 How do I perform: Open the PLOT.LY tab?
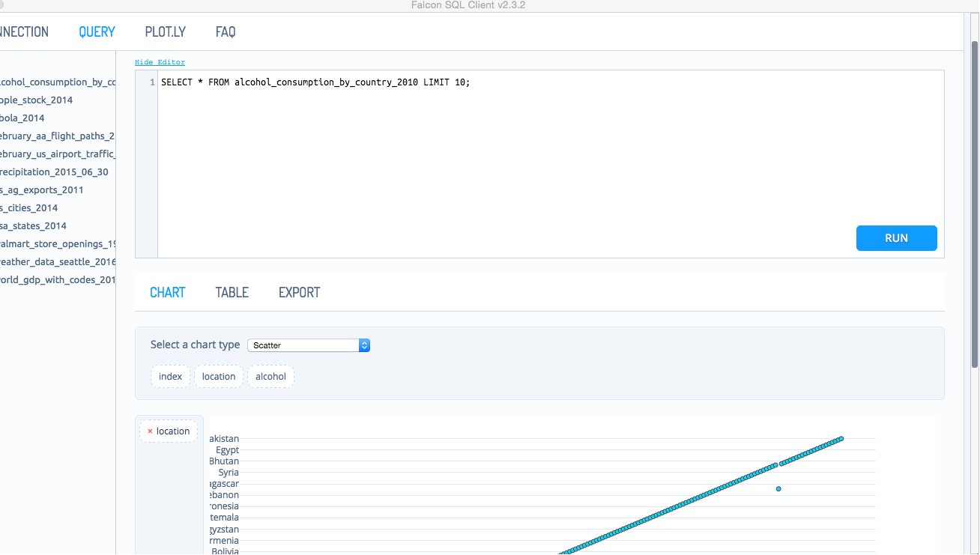pyautogui.click(x=165, y=31)
